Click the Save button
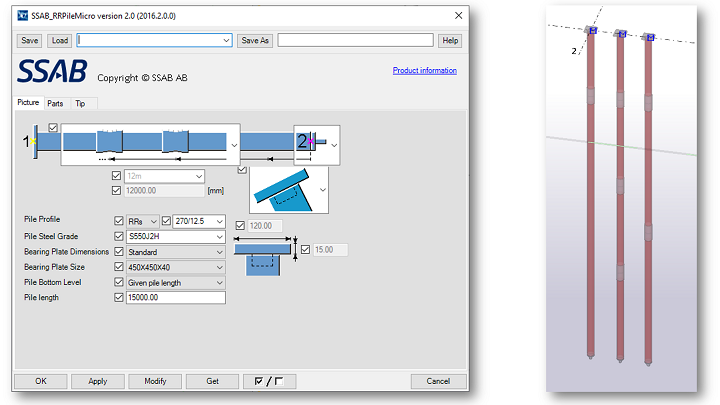Viewport: 720px width, 405px height. pos(29,40)
